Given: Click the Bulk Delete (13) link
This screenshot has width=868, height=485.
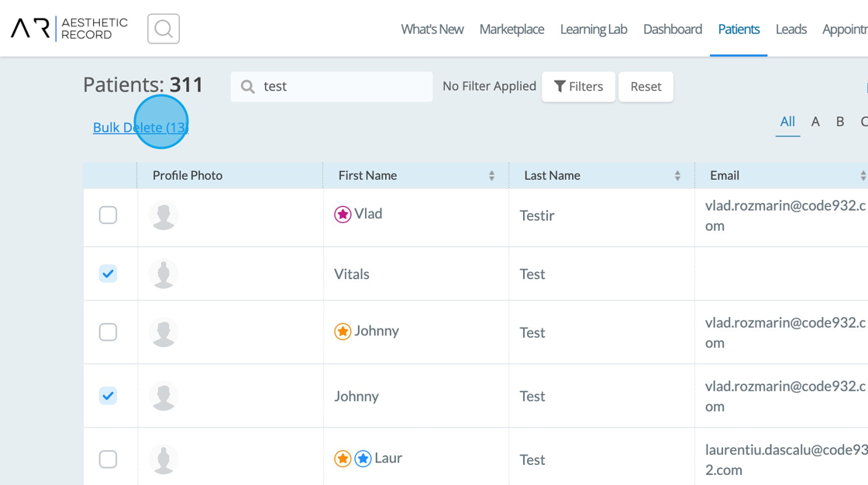Looking at the screenshot, I should (140, 127).
